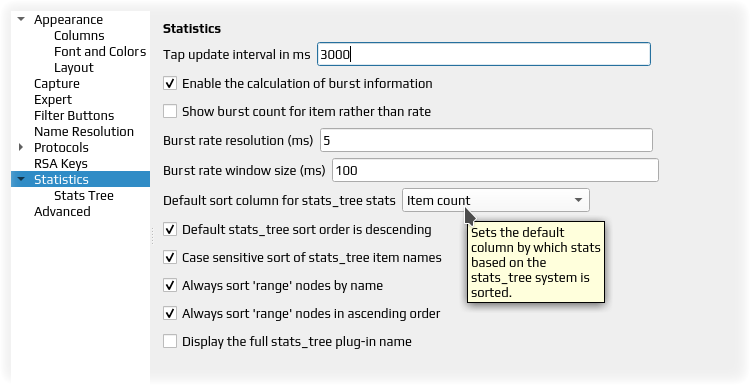Select Appearance tree item label
This screenshot has width=750, height=385.
tap(68, 20)
